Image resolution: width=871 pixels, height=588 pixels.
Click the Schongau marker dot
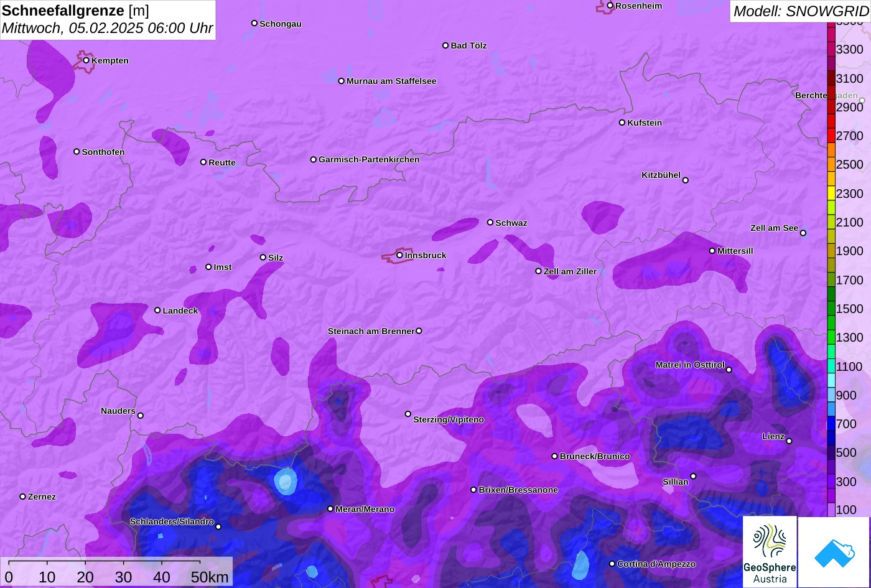254,24
